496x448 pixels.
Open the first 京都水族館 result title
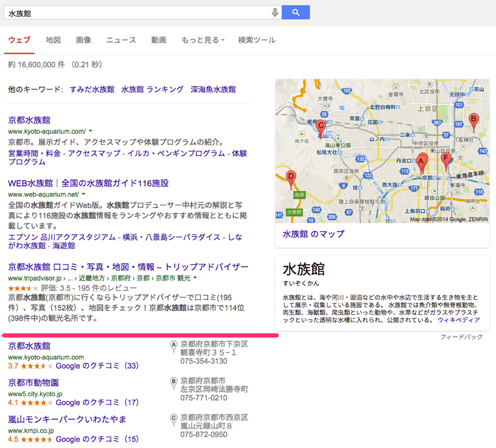click(x=29, y=120)
